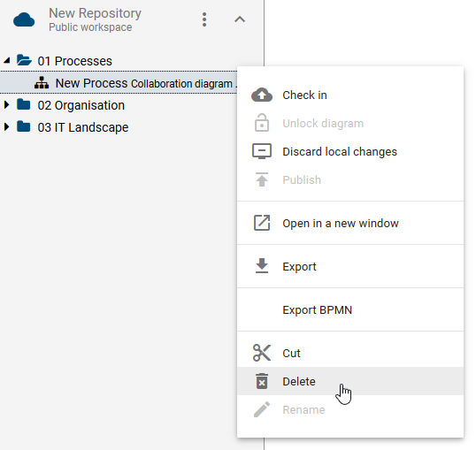Screen dimensions: 476x450
Task: Choose Discard local changes from the menu
Action: click(x=350, y=151)
